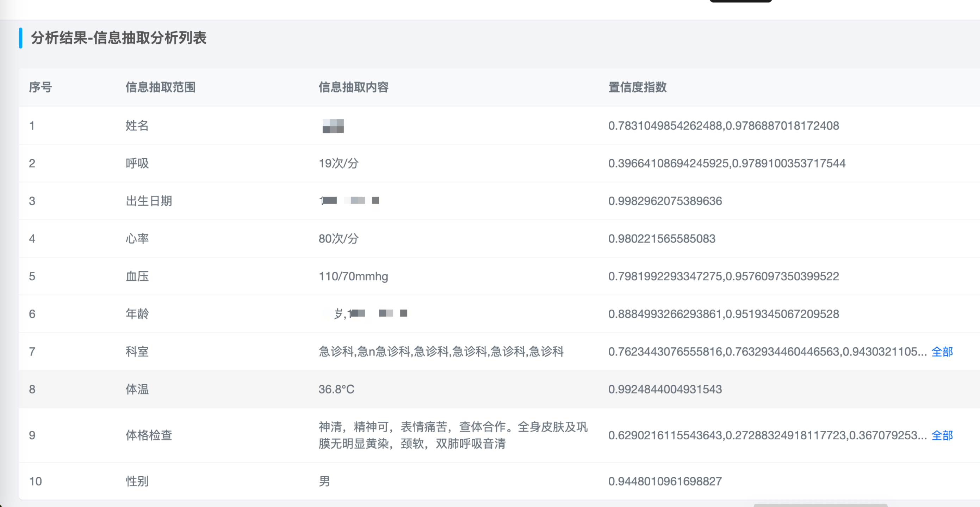Click the 急诊科 department content cell
980x507 pixels.
[441, 351]
